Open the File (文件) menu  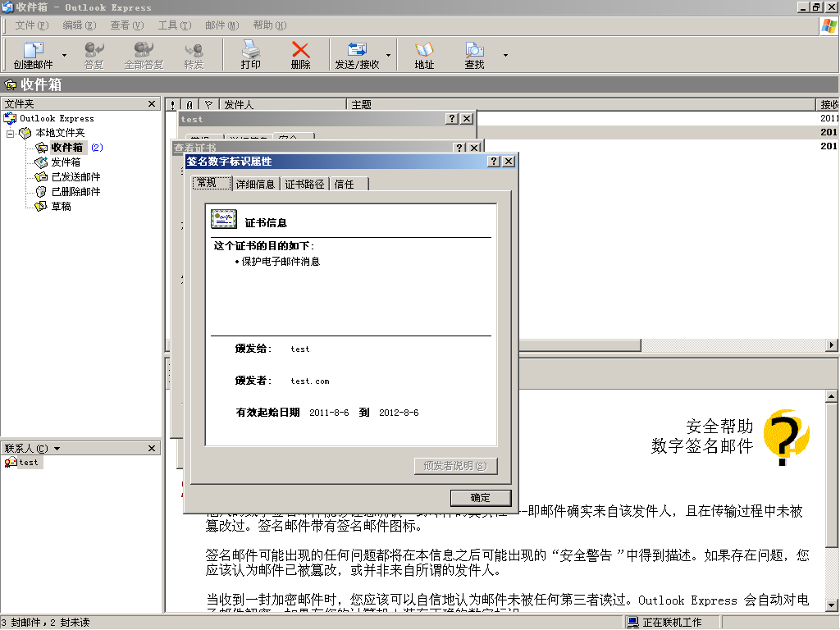32,25
